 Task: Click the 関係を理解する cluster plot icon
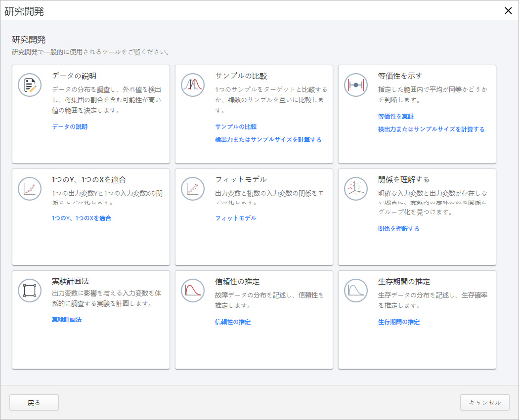pos(356,189)
